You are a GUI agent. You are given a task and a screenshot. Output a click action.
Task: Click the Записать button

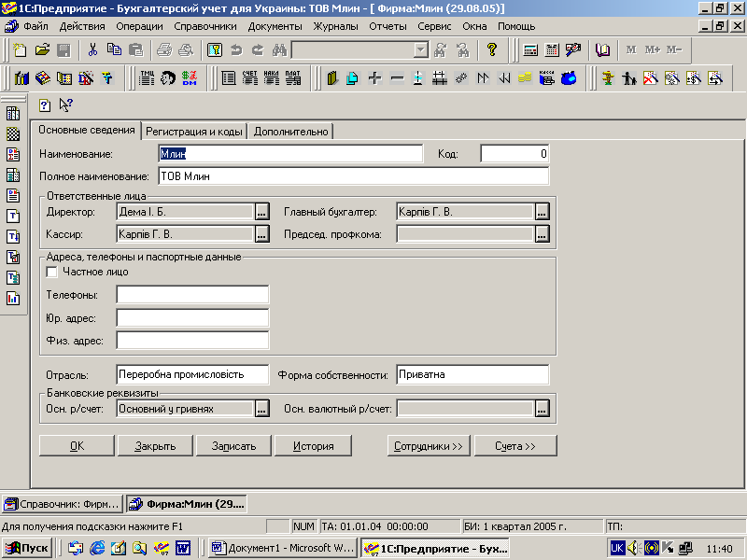[234, 446]
